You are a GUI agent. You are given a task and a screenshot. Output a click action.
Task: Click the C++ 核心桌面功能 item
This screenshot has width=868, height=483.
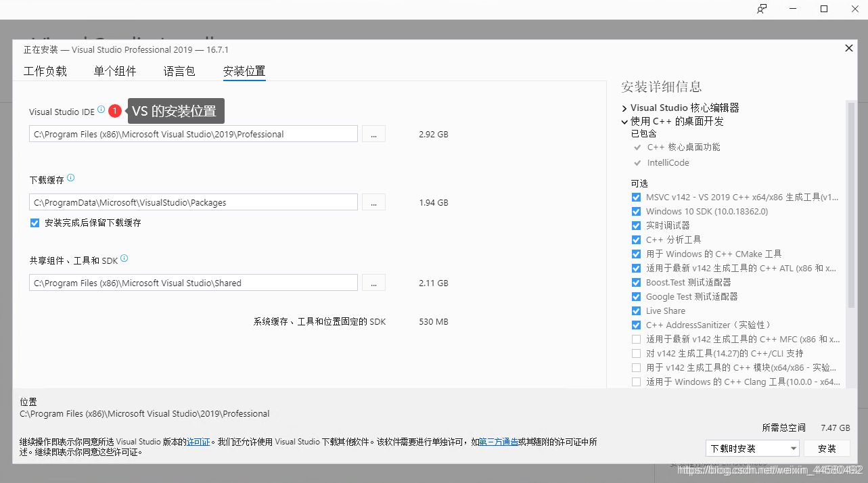(683, 147)
